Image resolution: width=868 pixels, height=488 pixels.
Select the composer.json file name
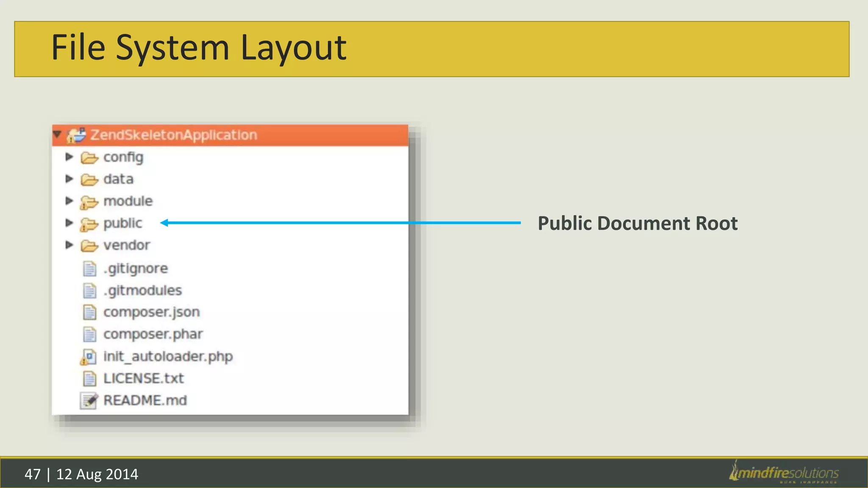tap(152, 313)
